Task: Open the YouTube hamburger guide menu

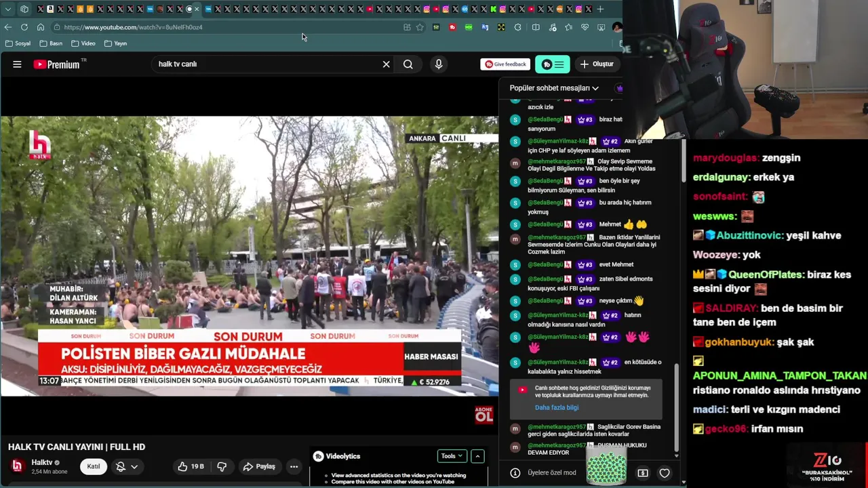Action: [x=17, y=64]
